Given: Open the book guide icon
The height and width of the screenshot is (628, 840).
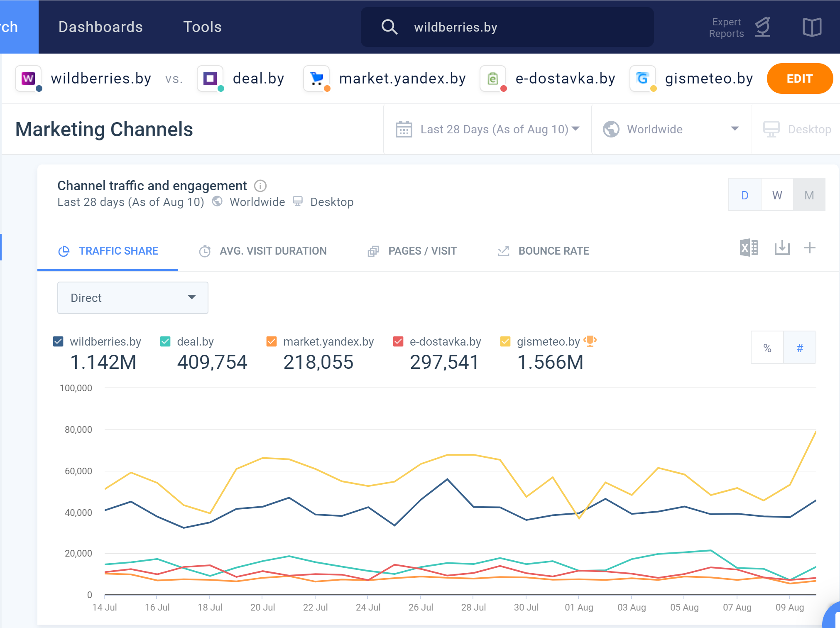Looking at the screenshot, I should coord(812,27).
